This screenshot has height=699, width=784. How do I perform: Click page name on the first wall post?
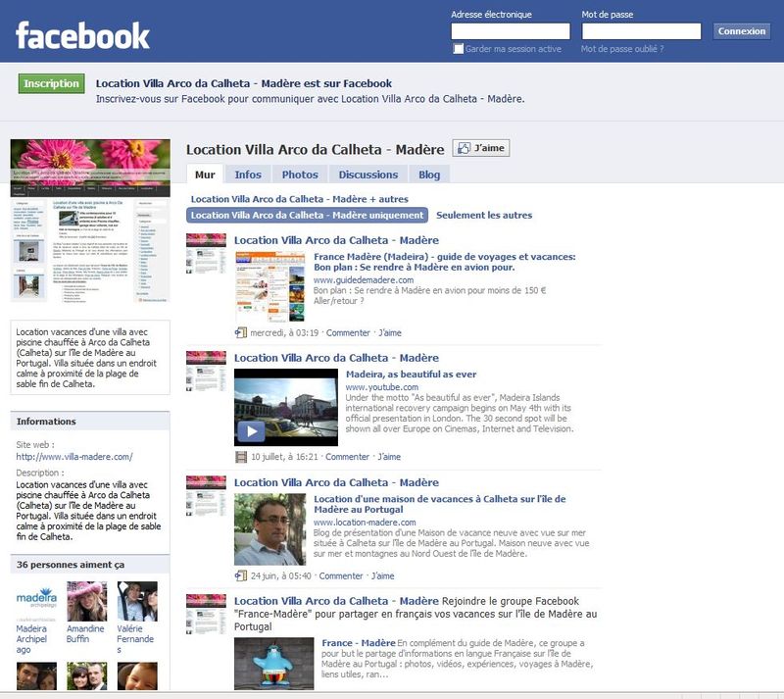coord(336,240)
